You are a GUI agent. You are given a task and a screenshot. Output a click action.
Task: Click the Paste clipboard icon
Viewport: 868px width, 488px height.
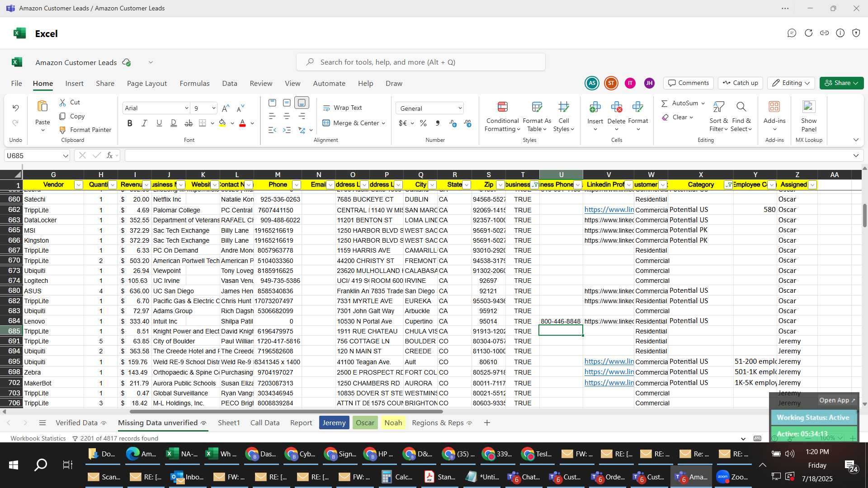click(x=42, y=107)
